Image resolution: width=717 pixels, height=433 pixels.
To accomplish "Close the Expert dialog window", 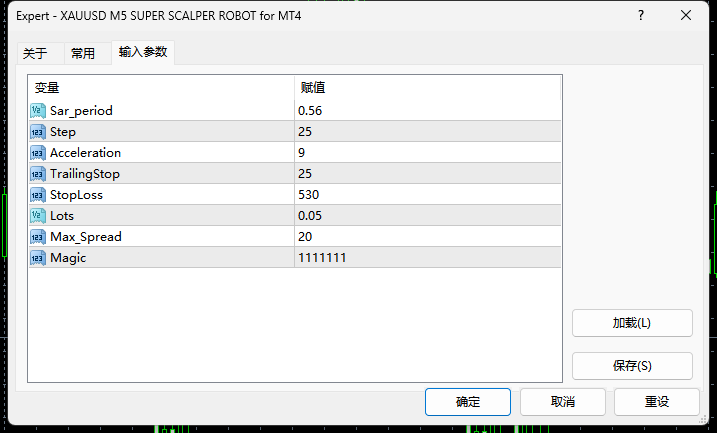I will pos(685,16).
